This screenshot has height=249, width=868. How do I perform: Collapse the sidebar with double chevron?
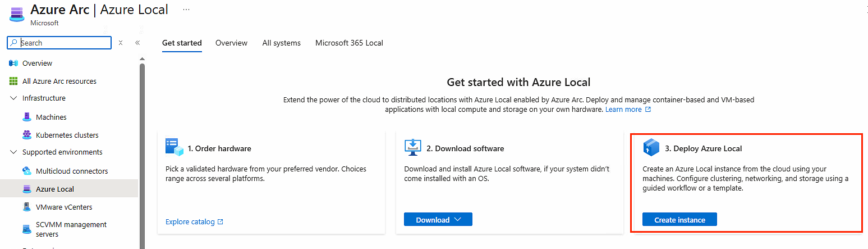click(x=137, y=43)
